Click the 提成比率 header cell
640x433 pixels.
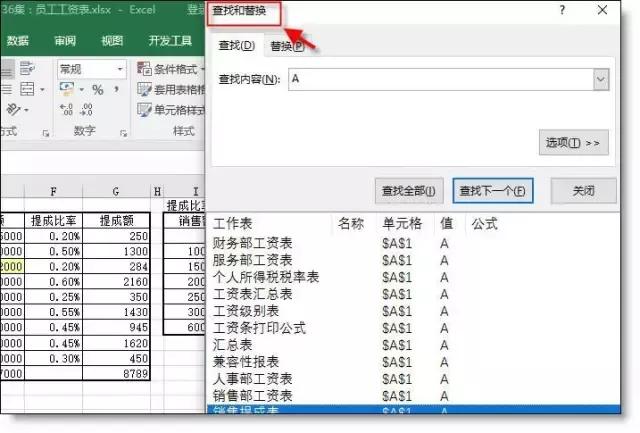pos(53,221)
